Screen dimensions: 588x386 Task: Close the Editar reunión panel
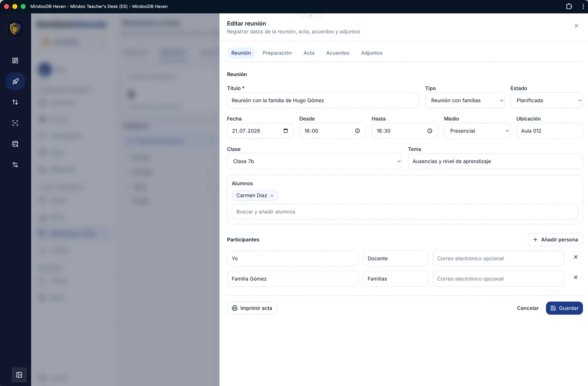coord(576,26)
